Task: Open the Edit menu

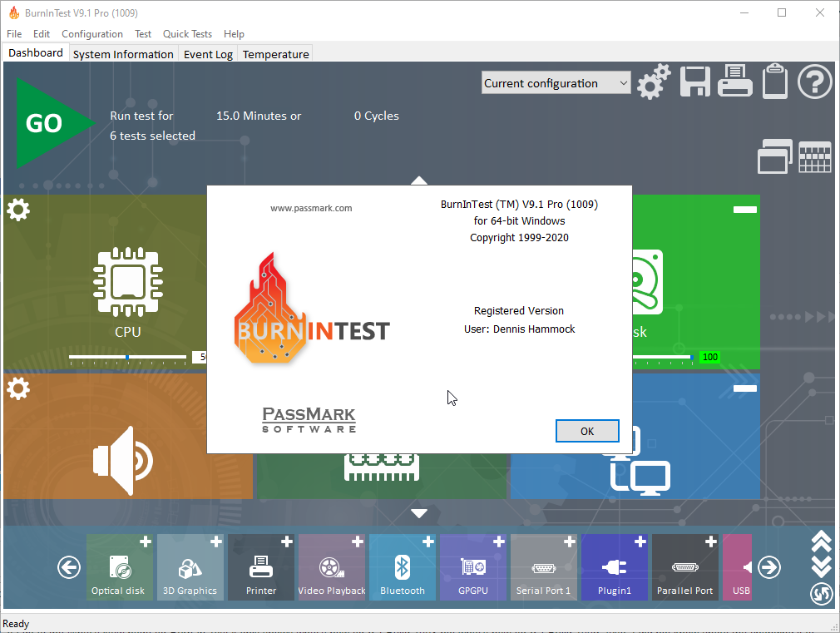Action: pos(42,34)
